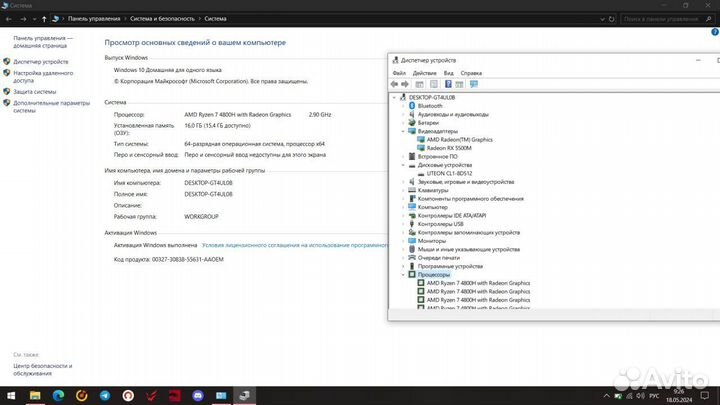Click the Bluetooth icon in the device tree
The image size is (720, 405).
point(412,106)
